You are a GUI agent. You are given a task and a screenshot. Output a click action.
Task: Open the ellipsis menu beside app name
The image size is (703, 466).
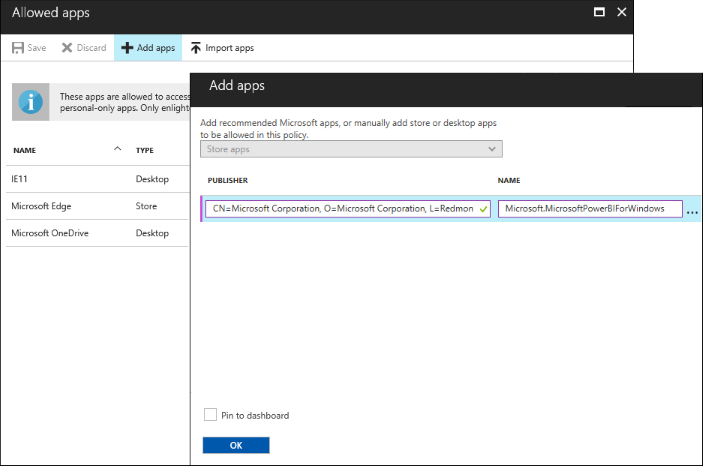coord(692,210)
